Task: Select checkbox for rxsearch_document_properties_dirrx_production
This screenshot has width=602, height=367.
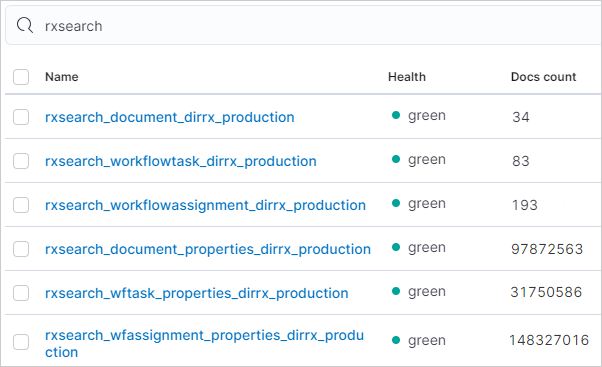Action: 21,249
